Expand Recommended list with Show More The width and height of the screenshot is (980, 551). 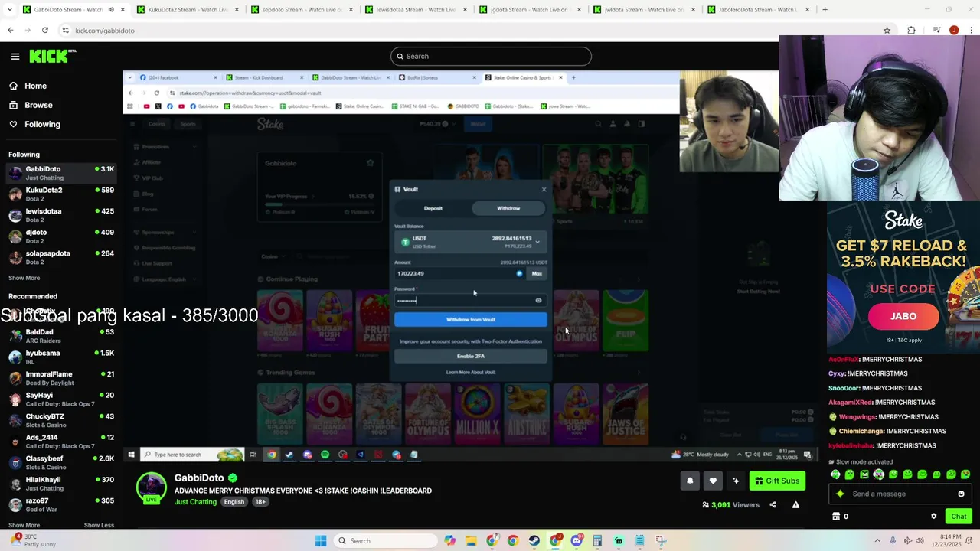tap(24, 525)
